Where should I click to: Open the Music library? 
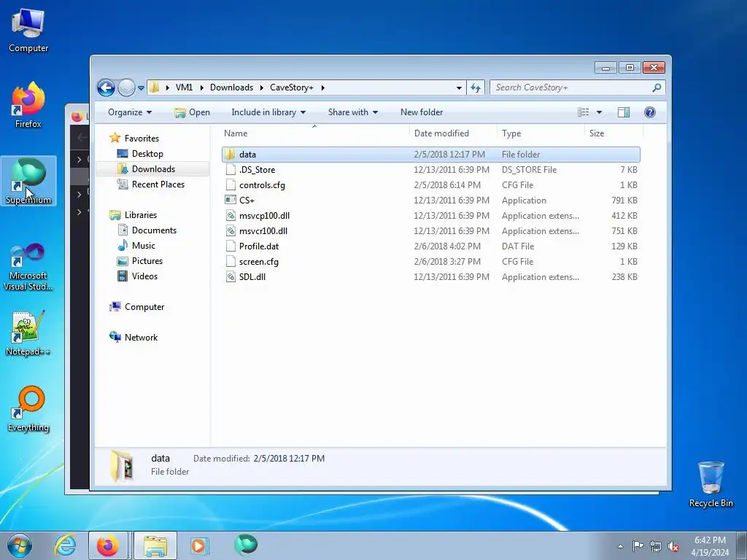click(x=144, y=246)
